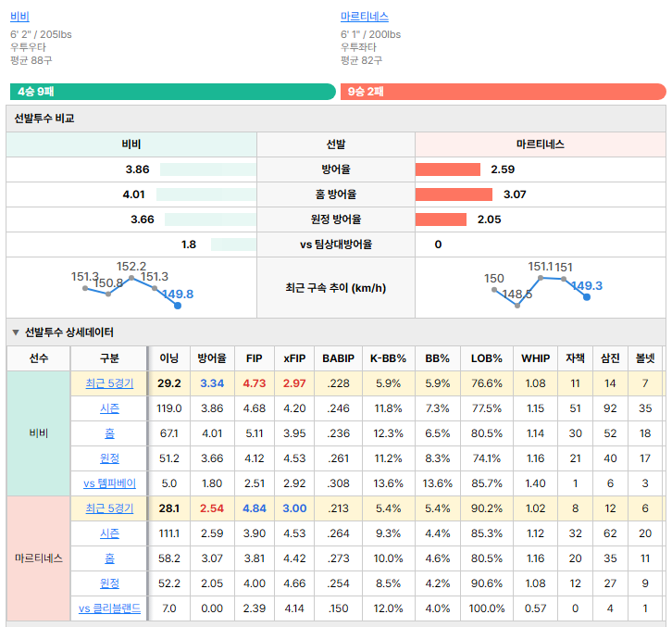Collapse the 선발투수 상세데이터 section triangle
Image resolution: width=672 pixels, height=627 pixels.
click(16, 332)
